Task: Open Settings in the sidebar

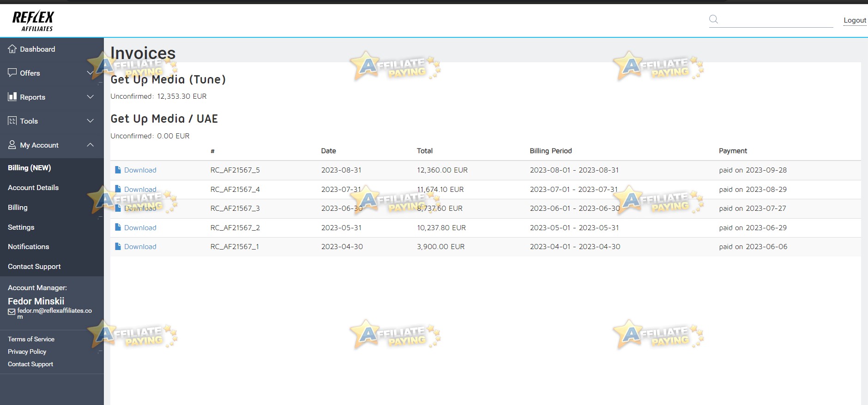Action: tap(21, 227)
